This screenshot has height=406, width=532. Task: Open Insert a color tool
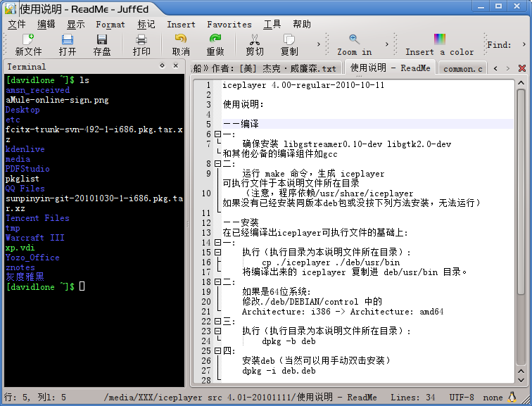tap(439, 44)
